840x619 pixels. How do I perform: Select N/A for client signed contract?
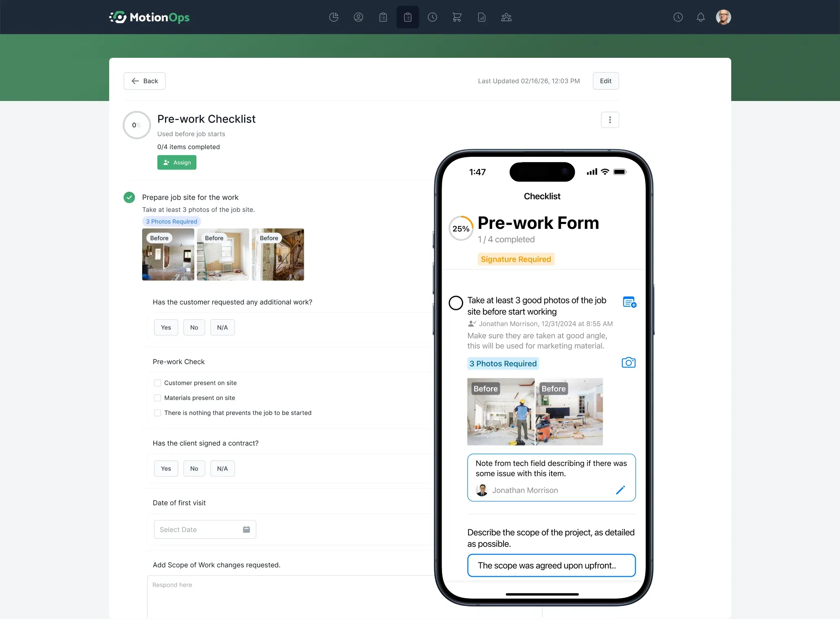coord(222,469)
